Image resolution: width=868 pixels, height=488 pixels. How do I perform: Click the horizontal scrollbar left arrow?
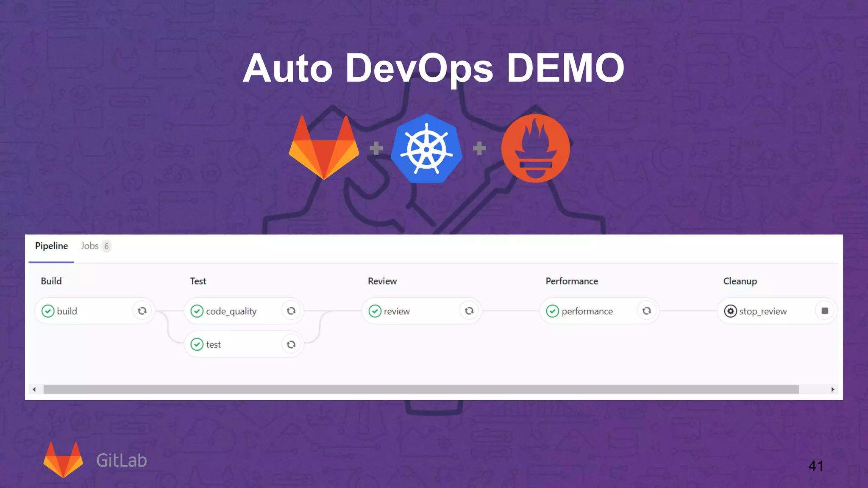34,389
